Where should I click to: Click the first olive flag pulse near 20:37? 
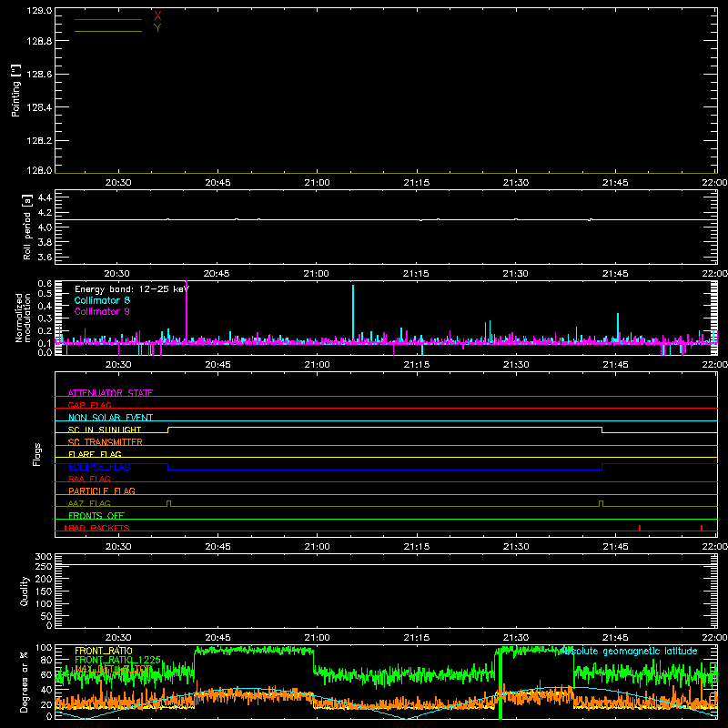click(168, 504)
